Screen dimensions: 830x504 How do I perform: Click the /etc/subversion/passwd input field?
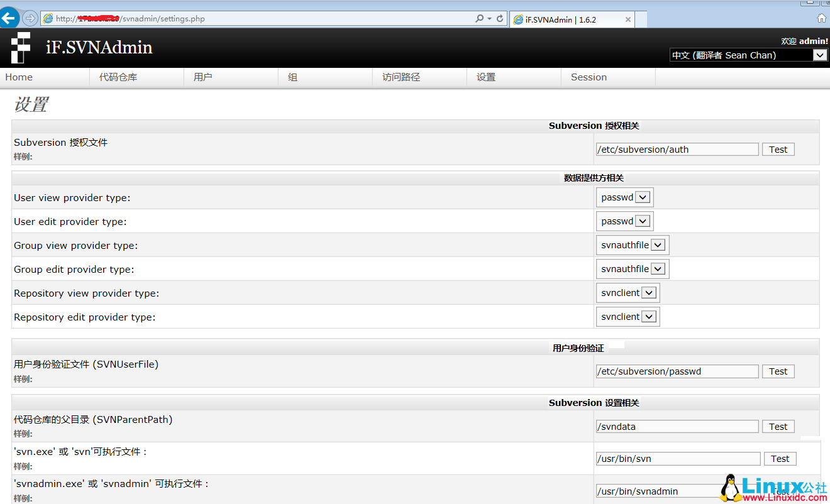(677, 371)
